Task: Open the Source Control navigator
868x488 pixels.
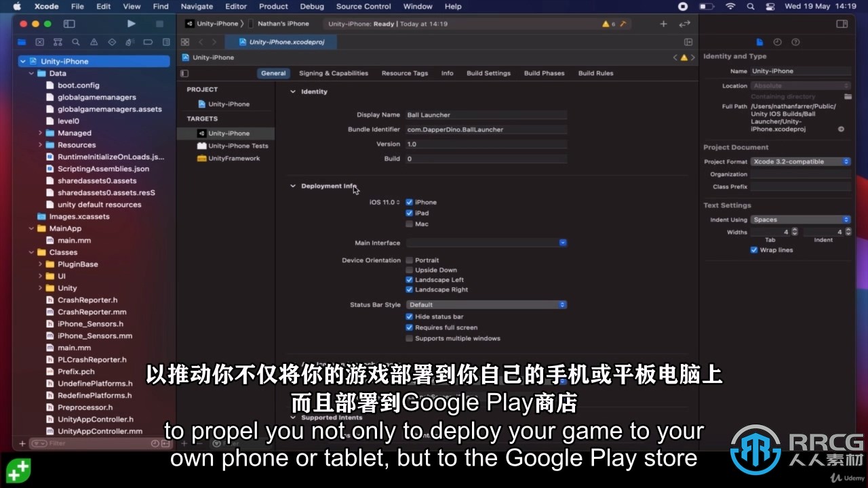Action: (40, 42)
